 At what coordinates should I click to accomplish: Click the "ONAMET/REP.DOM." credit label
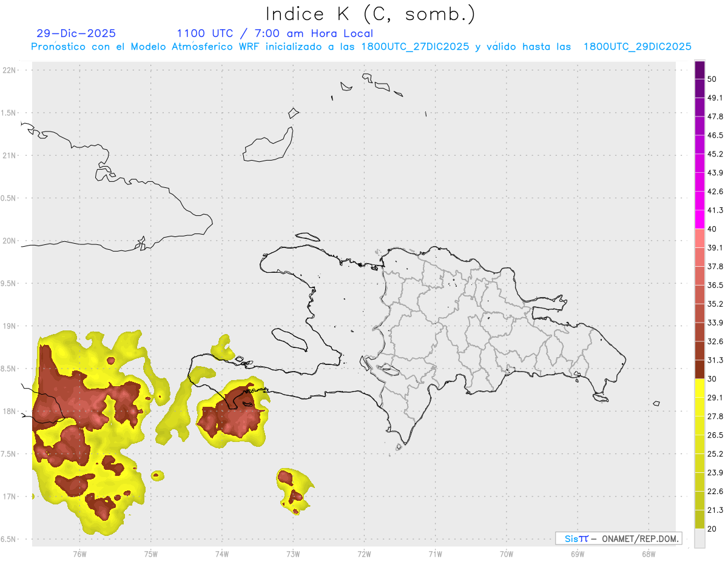(x=639, y=538)
